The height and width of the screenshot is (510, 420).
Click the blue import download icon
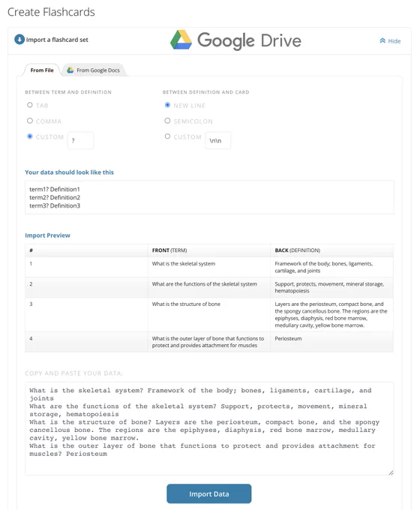(x=19, y=40)
